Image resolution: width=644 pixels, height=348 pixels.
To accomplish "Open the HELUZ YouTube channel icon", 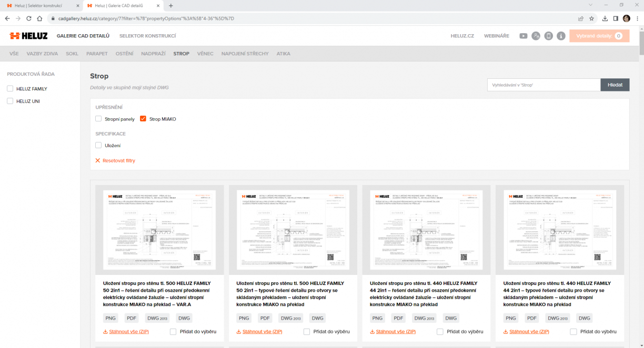I will pos(524,36).
